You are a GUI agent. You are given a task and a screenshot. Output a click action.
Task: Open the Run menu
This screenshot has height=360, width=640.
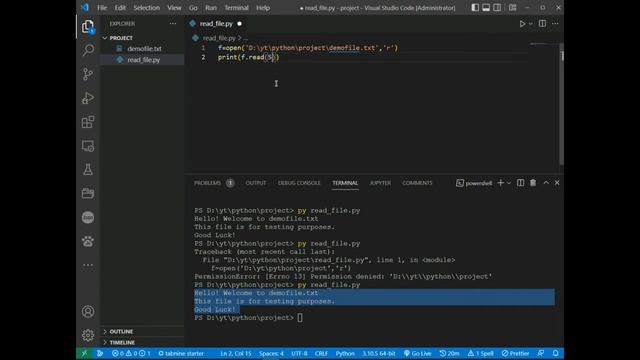211,8
